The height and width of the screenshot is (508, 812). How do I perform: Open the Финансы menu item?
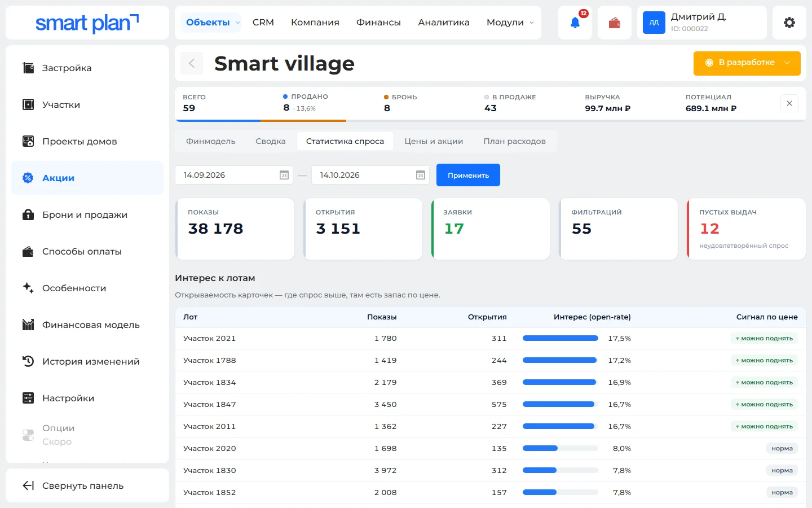(378, 23)
